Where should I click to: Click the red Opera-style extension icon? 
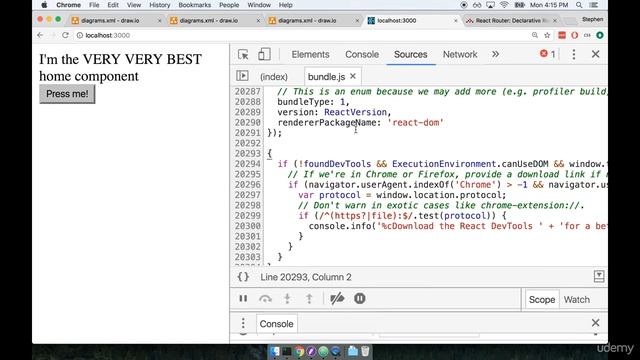[575, 36]
